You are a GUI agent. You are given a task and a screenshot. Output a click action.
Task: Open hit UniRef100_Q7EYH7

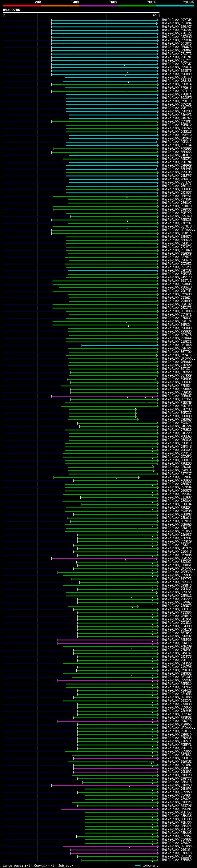tap(177, 223)
